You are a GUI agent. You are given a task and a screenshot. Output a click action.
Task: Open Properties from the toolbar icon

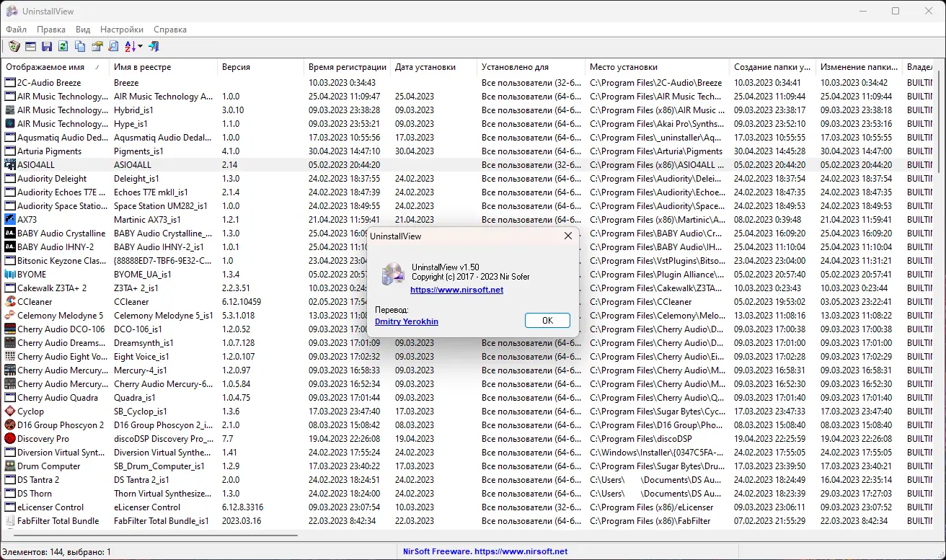coord(97,47)
